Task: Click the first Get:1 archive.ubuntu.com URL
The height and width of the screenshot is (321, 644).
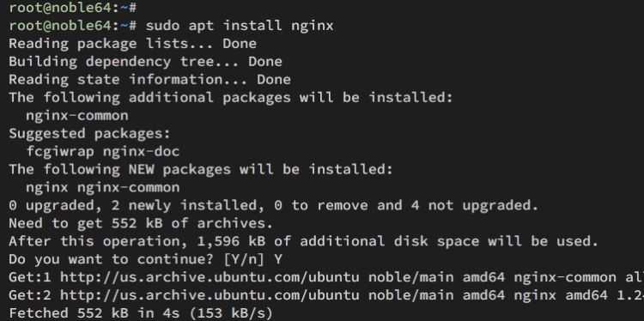Action: (210, 277)
